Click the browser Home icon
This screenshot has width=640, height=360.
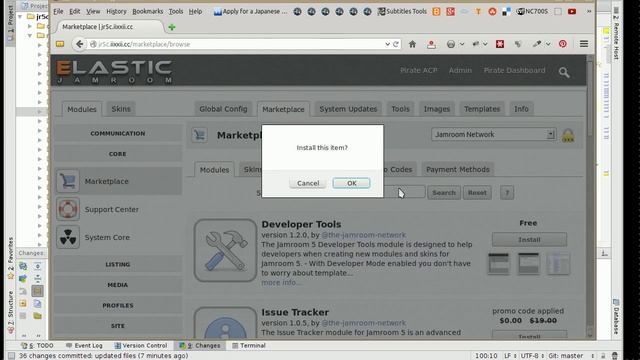click(x=412, y=44)
